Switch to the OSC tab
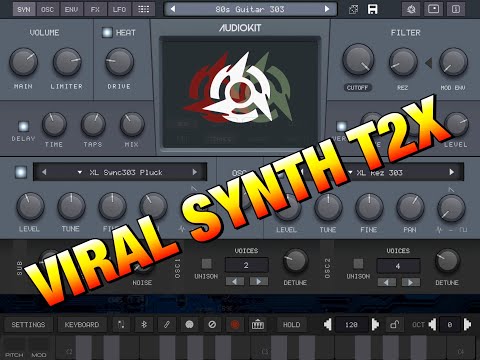This screenshot has height=360, width=480. [x=47, y=9]
